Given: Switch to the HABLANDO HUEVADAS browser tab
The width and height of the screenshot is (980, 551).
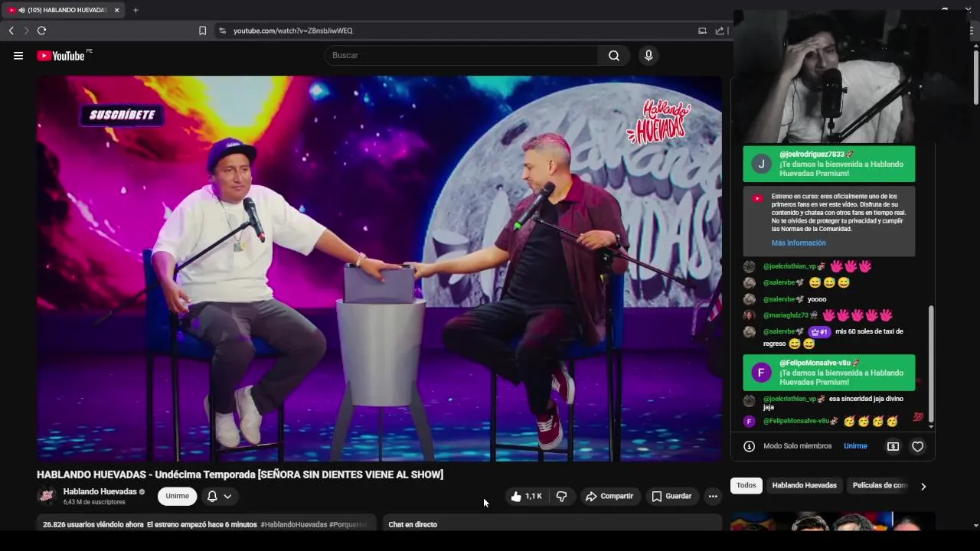Looking at the screenshot, I should [66, 10].
